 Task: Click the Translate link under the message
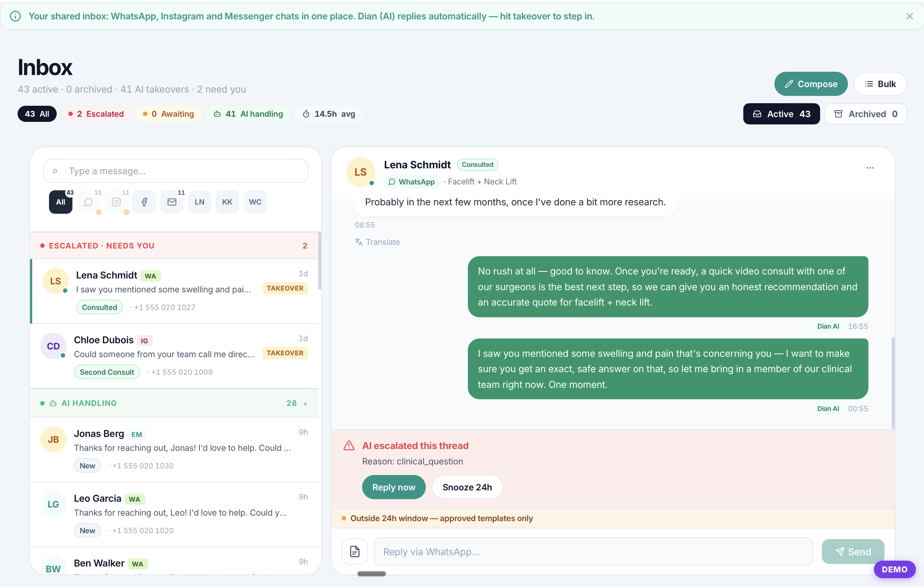[383, 242]
